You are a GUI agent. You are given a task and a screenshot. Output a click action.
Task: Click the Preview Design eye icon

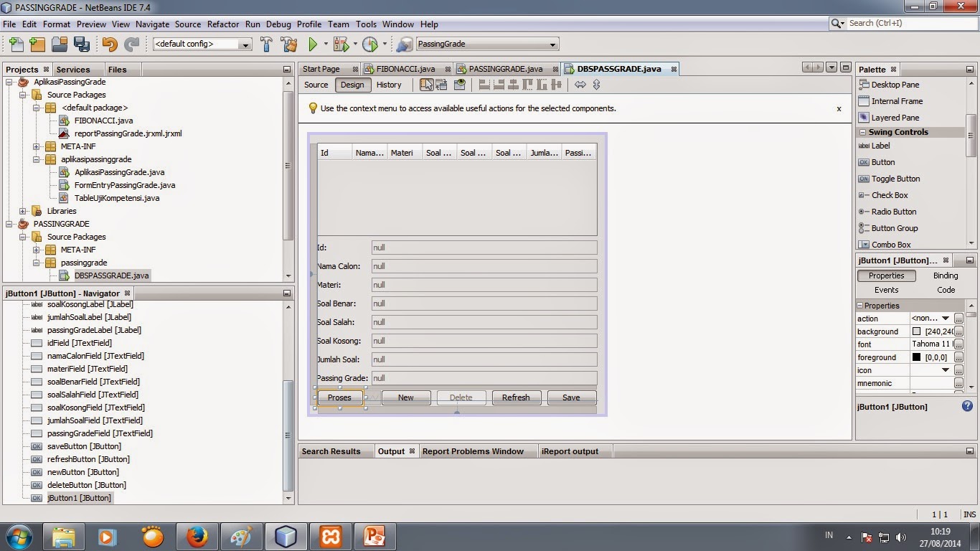(x=460, y=85)
